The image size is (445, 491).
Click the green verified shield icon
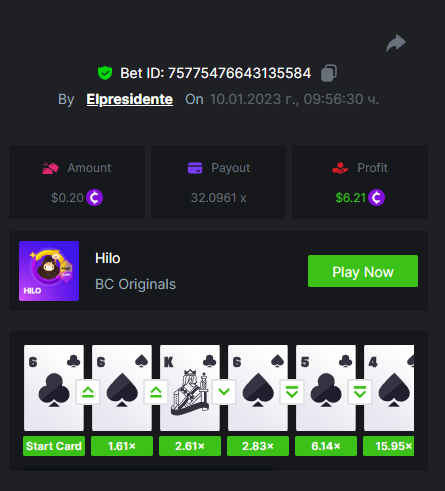(105, 73)
